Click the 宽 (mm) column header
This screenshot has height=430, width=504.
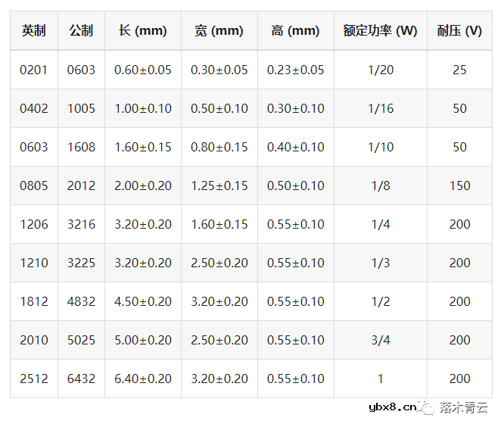pos(219,31)
